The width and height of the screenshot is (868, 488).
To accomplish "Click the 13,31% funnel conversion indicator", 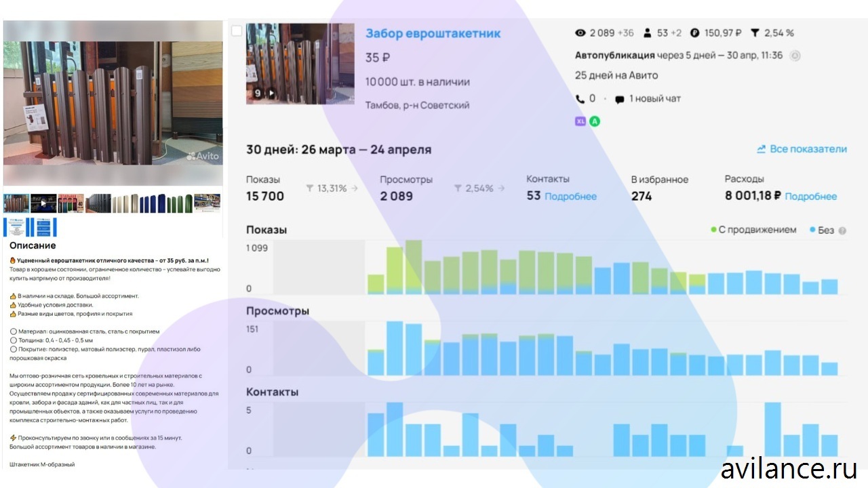I will pyautogui.click(x=332, y=188).
